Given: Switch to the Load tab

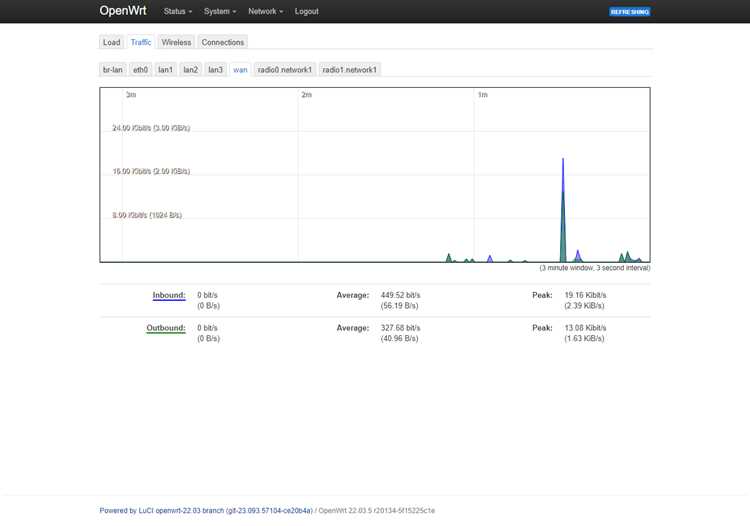Looking at the screenshot, I should 111,42.
